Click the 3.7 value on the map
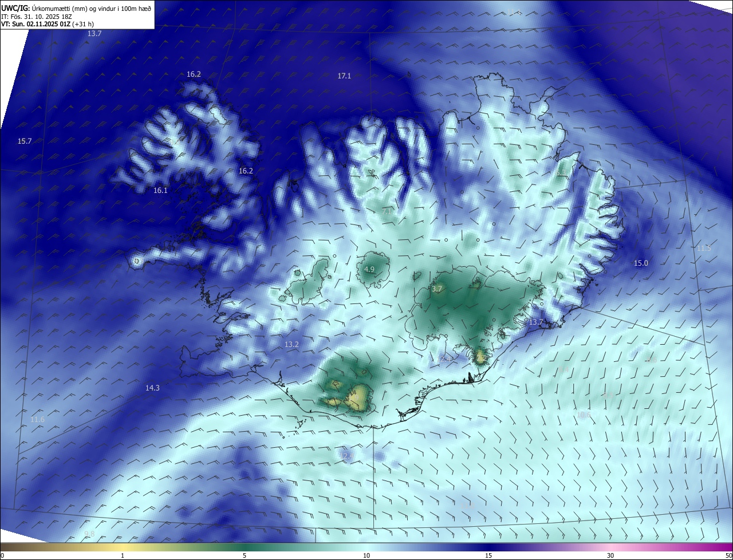 [437, 289]
